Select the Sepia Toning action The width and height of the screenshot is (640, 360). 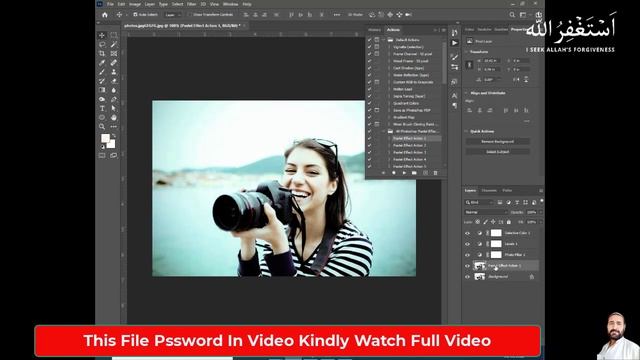409,96
